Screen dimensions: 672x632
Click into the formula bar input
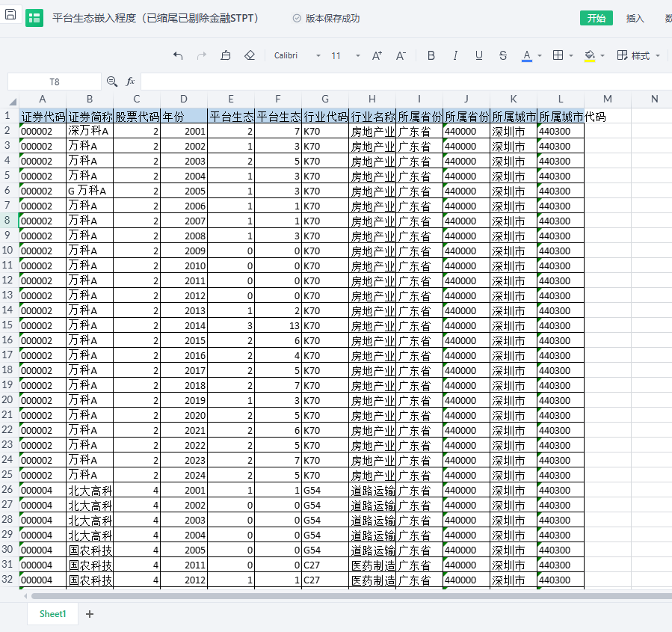pos(406,82)
